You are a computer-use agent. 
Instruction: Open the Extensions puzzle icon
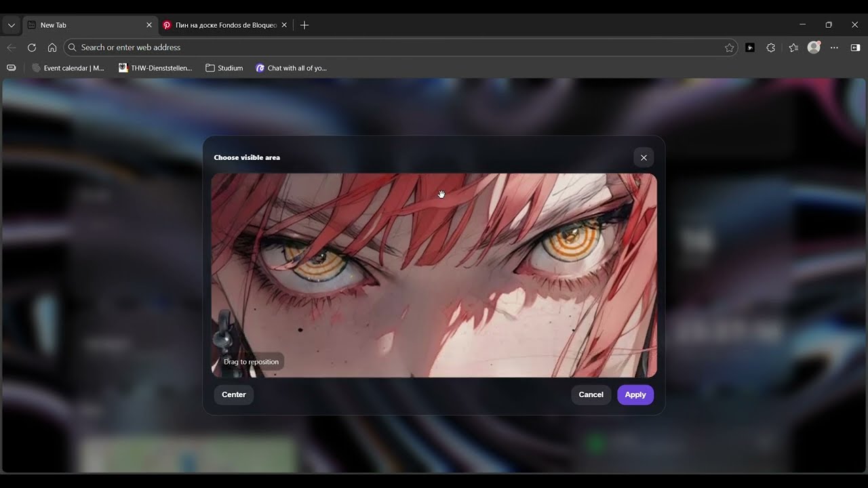[x=771, y=47]
